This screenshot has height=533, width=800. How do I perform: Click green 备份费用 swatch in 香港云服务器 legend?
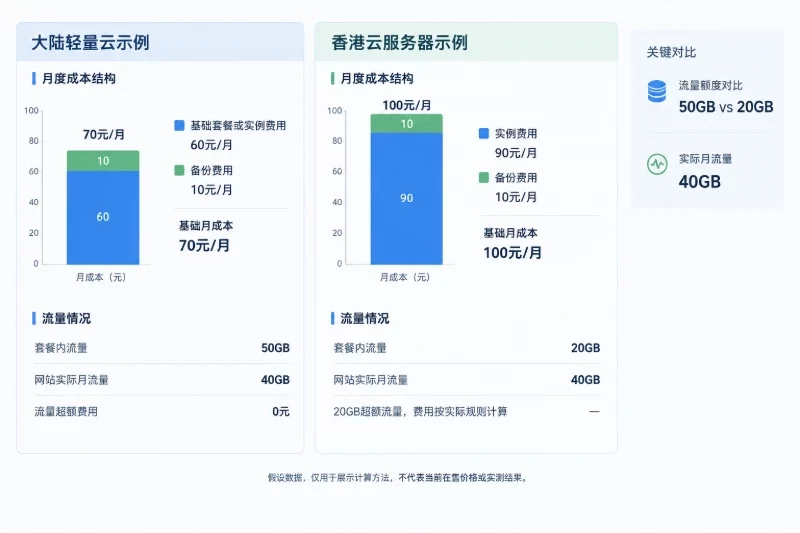(x=484, y=177)
